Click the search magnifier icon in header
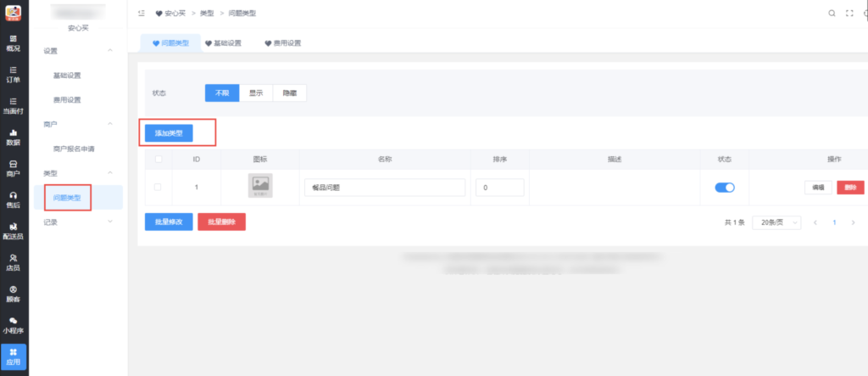Image resolution: width=868 pixels, height=376 pixels. tap(832, 14)
